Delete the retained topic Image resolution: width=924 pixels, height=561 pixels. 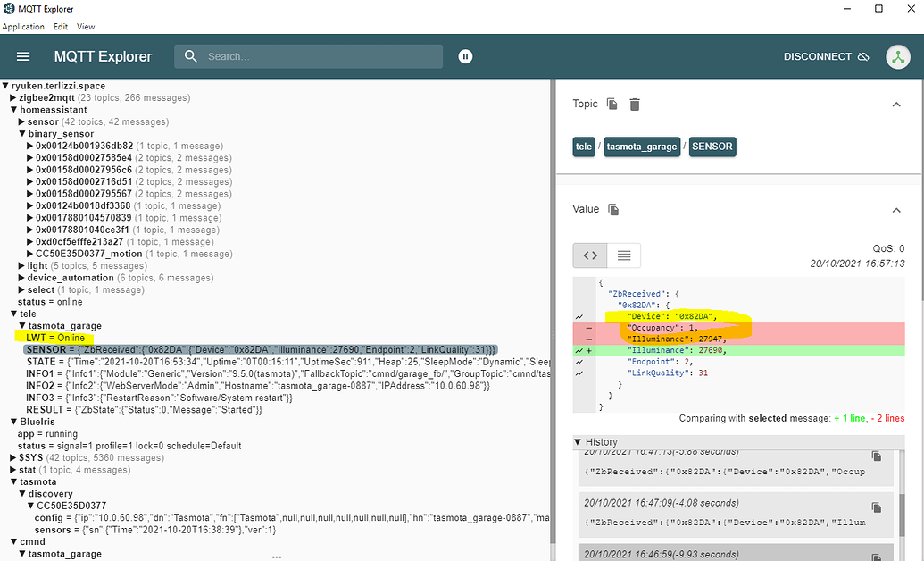[635, 105]
